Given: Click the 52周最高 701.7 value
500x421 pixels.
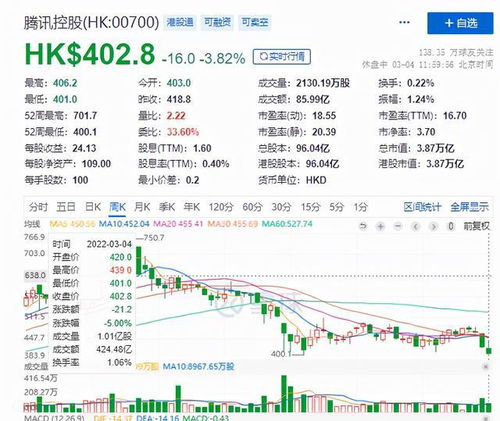Looking at the screenshot, I should pyautogui.click(x=85, y=116).
